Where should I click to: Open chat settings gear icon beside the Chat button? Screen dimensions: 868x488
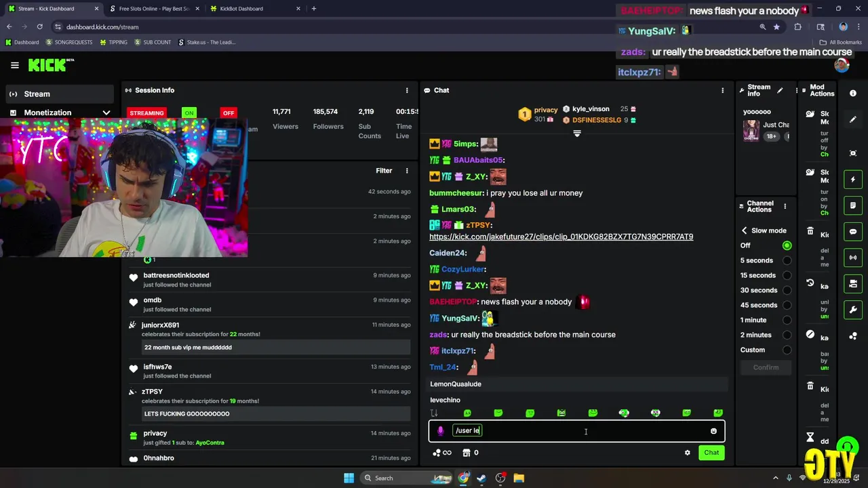(688, 453)
